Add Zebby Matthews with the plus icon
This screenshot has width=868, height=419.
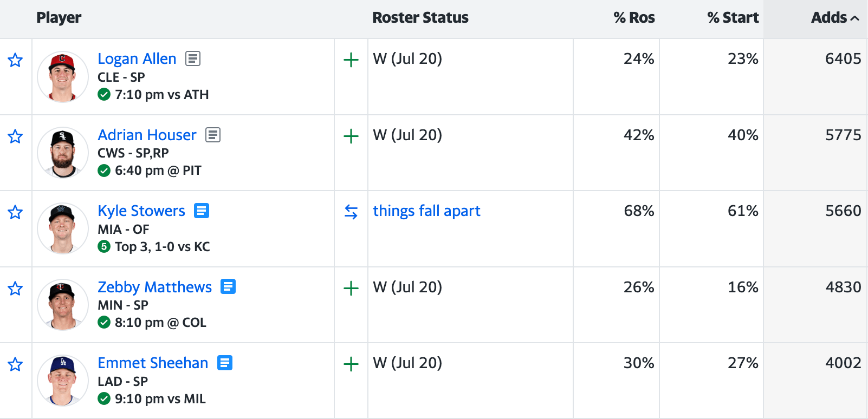tap(351, 288)
